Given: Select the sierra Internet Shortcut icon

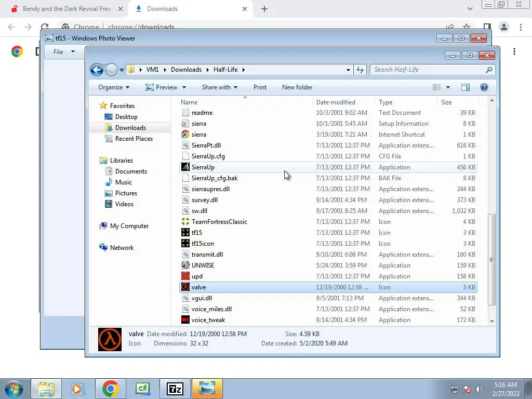Looking at the screenshot, I should [x=185, y=135].
